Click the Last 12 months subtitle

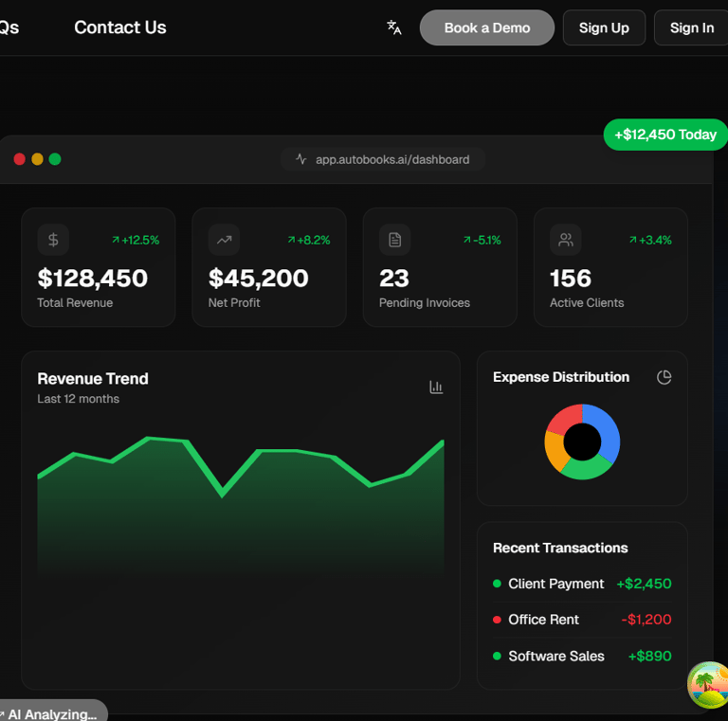click(78, 399)
